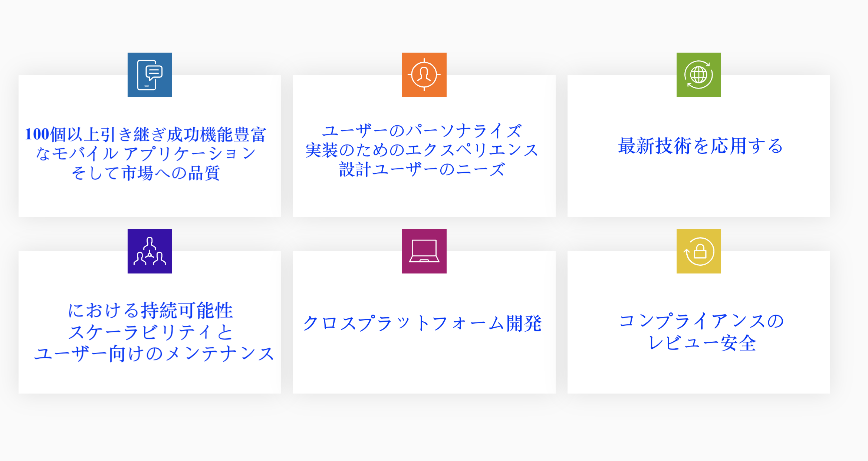The height and width of the screenshot is (461, 868).
Task: Click the blue mobile chat icon
Action: pos(149,75)
